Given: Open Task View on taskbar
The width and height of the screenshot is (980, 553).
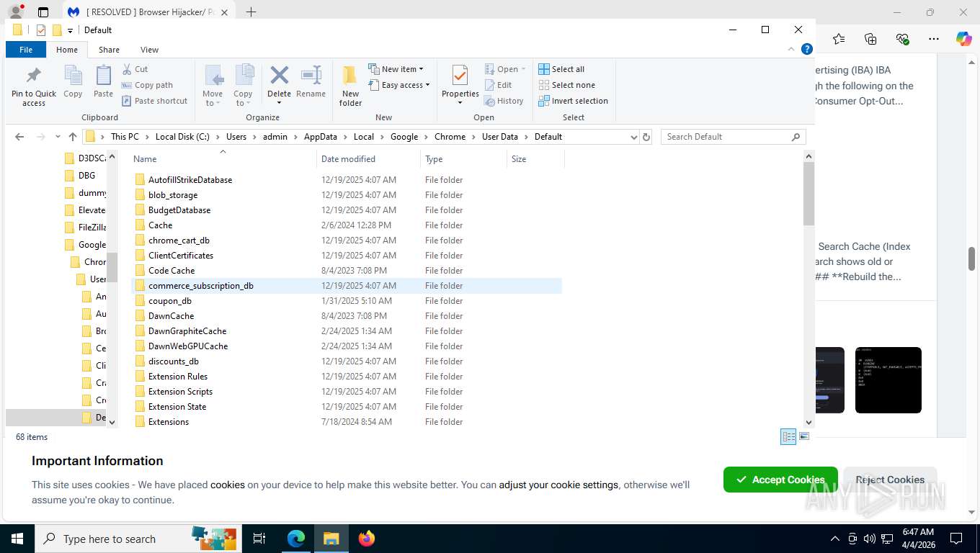Looking at the screenshot, I should click(259, 538).
